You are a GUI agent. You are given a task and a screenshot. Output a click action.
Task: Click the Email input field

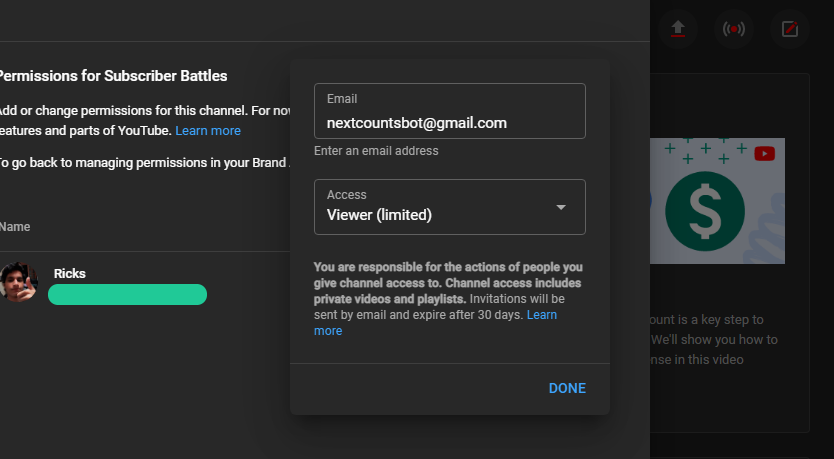point(449,111)
